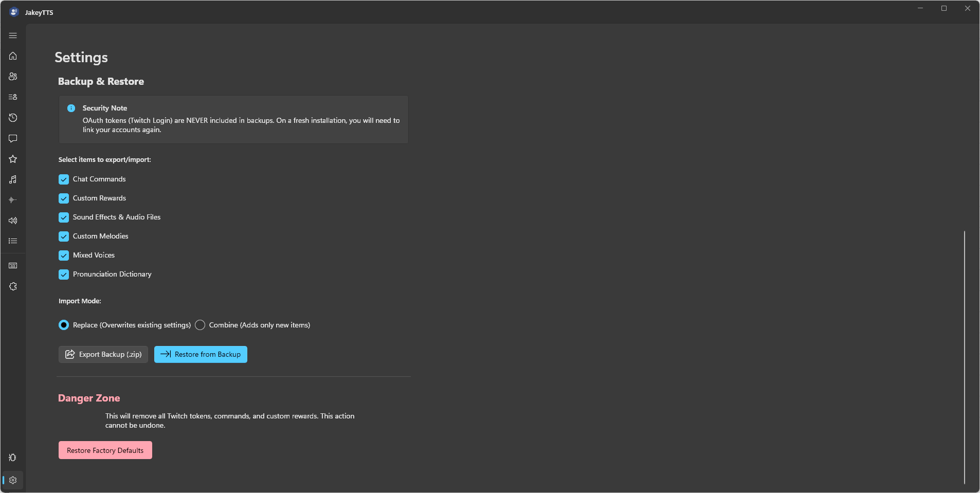Click the JakeyTTS app logo

tap(14, 12)
